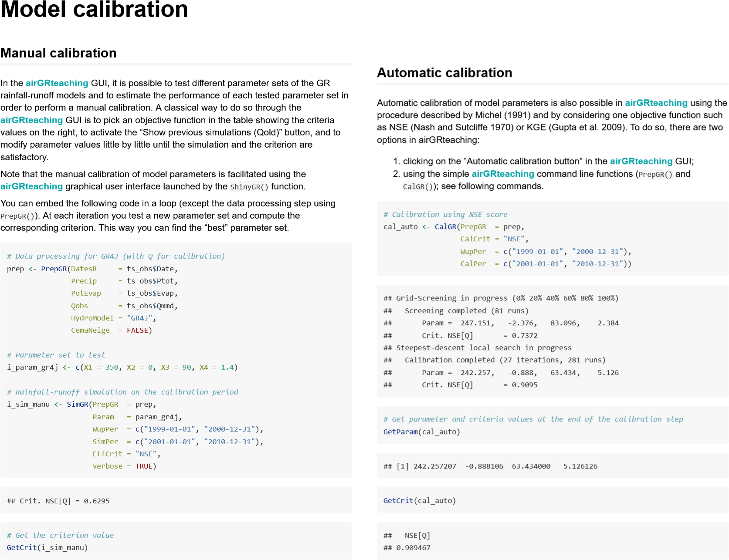Screen dimensions: 729x560
Task: Open SimGR function link in simulation code
Action: coord(77,404)
